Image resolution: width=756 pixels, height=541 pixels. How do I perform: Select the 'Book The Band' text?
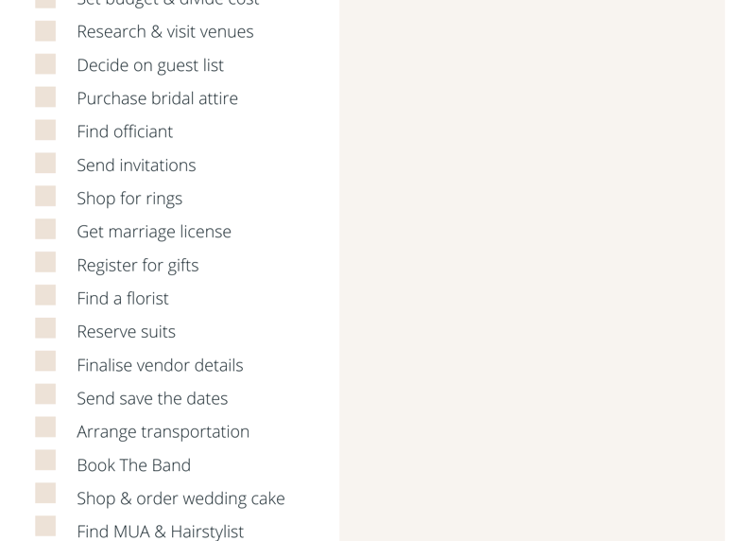pos(133,465)
